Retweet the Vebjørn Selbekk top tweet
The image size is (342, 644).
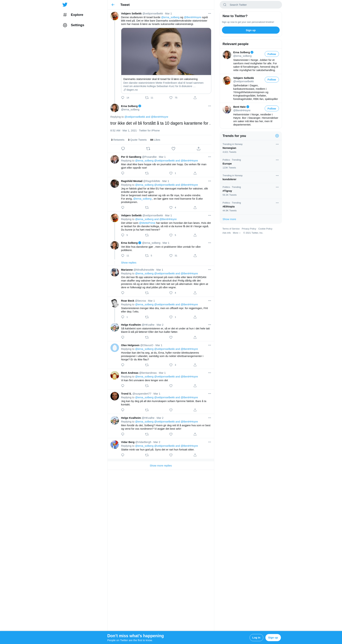pyautogui.click(x=147, y=98)
